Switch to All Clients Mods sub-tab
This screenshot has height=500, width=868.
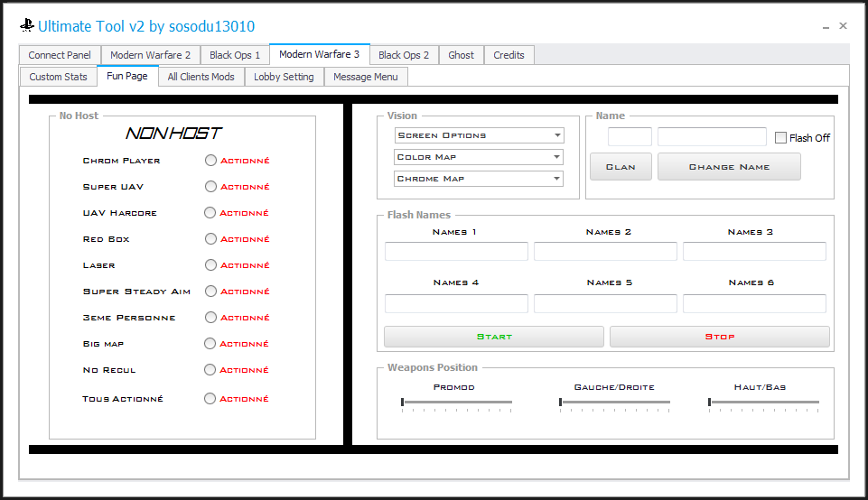tap(201, 77)
